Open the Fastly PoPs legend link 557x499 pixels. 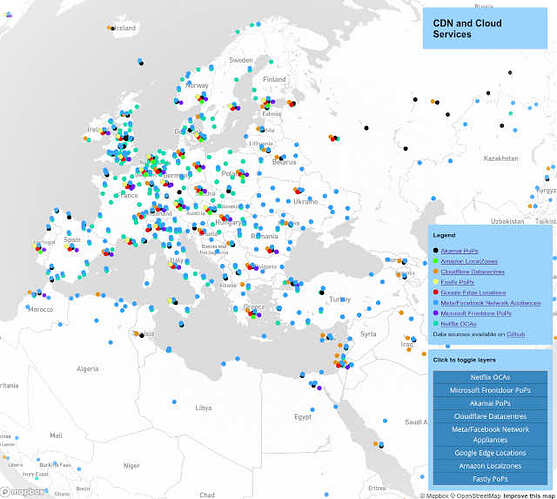(457, 282)
